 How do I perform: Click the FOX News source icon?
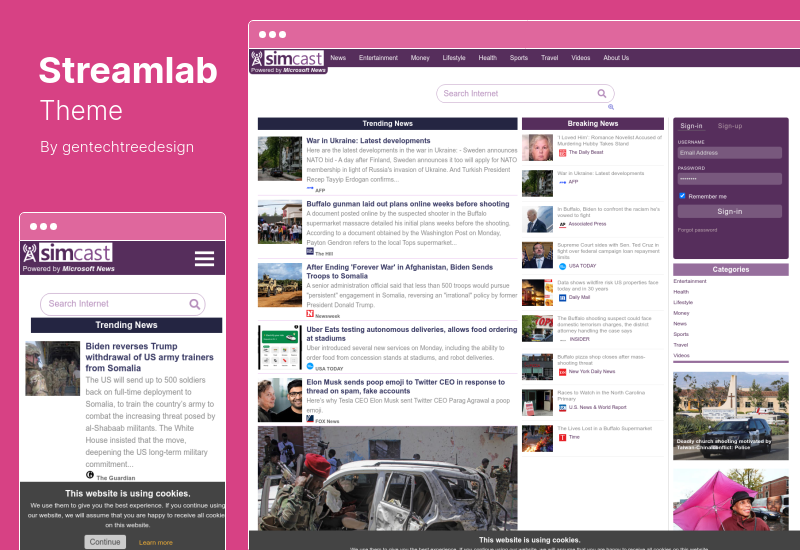(x=310, y=419)
